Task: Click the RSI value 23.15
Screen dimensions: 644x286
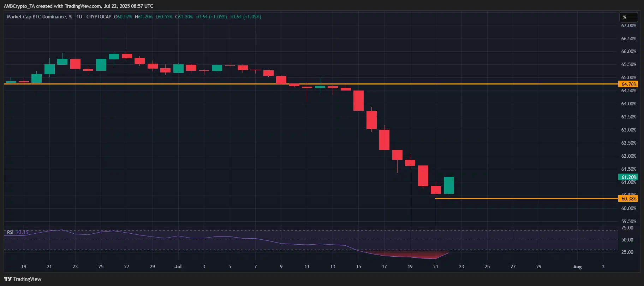Action: (22, 232)
